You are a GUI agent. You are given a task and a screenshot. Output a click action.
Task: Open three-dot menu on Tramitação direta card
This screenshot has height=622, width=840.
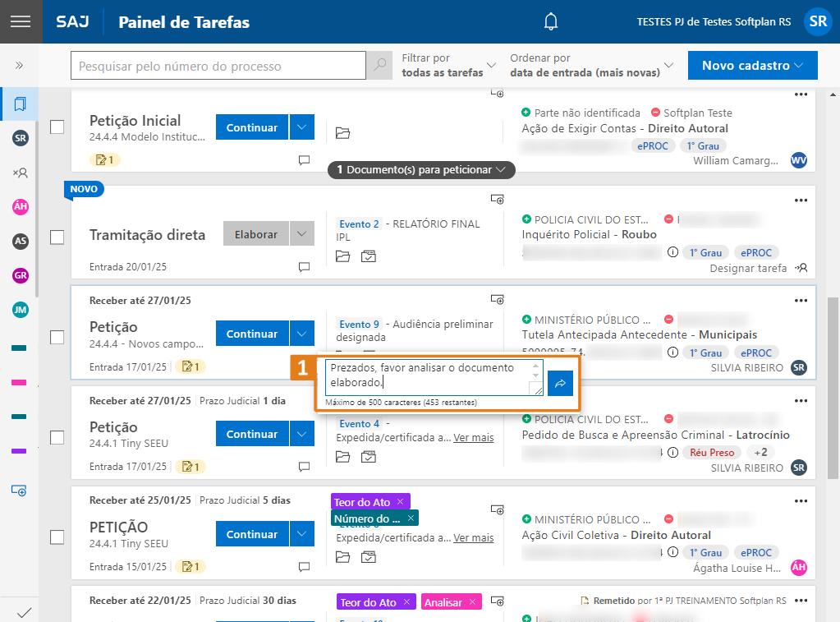pyautogui.click(x=801, y=200)
